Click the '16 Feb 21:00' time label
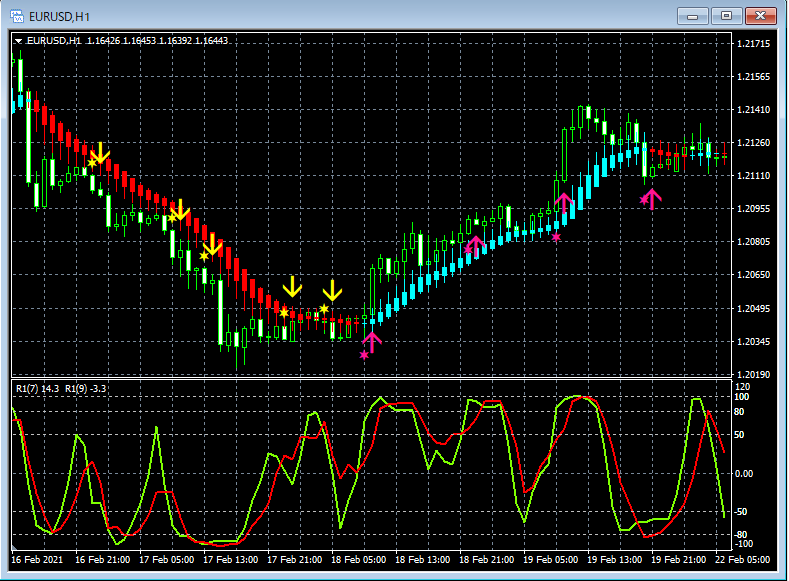789x581 pixels. 102,559
